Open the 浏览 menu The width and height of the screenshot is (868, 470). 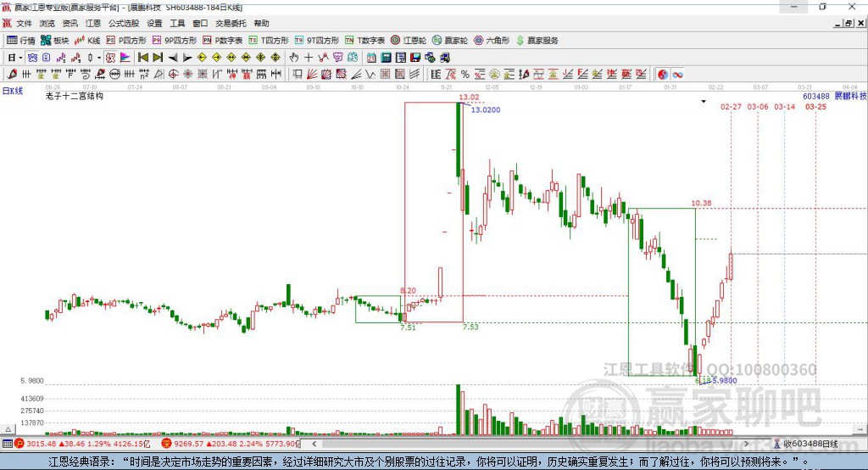click(47, 23)
